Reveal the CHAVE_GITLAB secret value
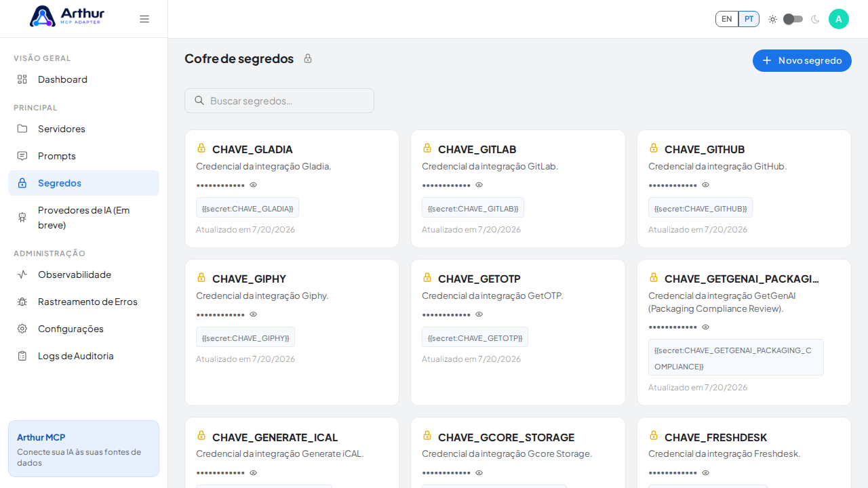Image resolution: width=868 pixels, height=488 pixels. [x=479, y=185]
